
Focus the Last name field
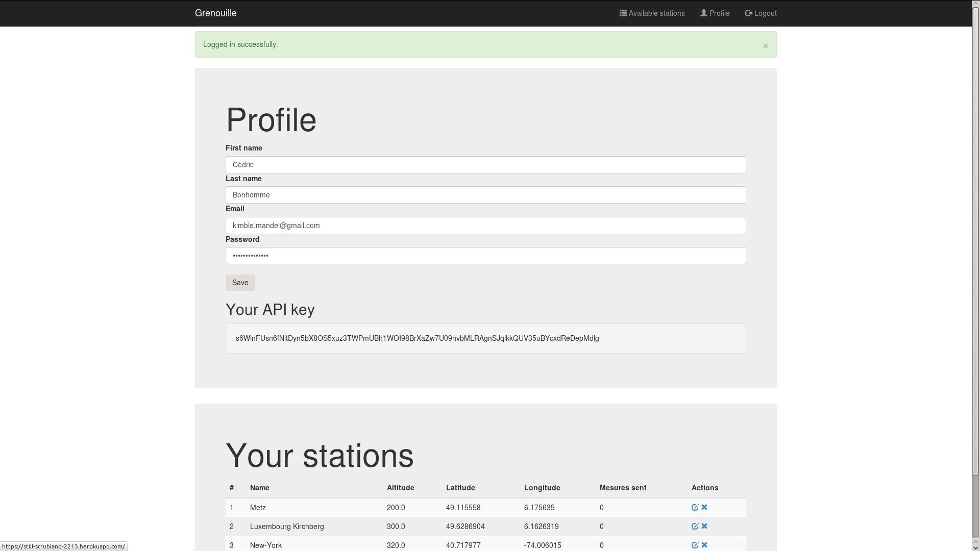coord(485,195)
